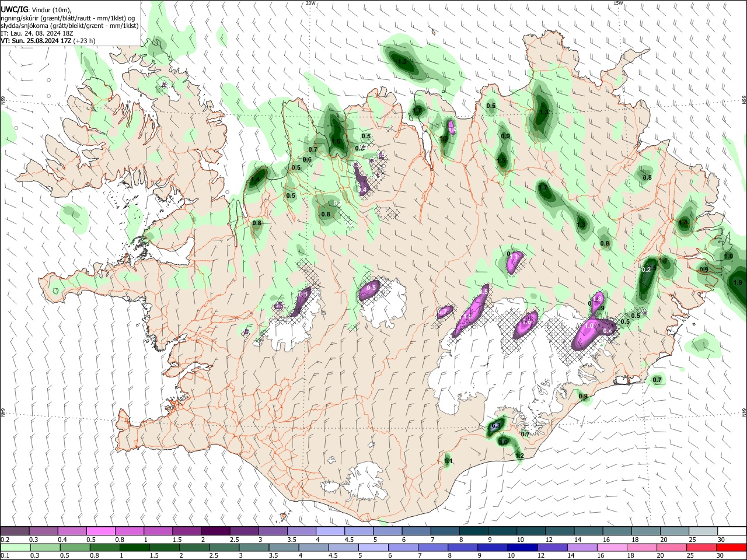This screenshot has width=747, height=560.
Task: Click the lavender 4 snow legend swatch
Action: pos(330,531)
